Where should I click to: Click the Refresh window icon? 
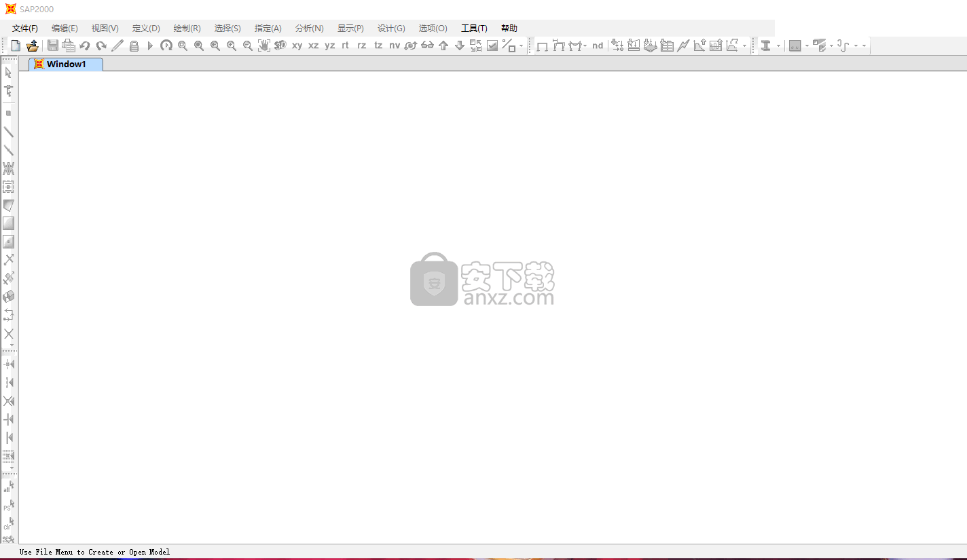tap(166, 45)
